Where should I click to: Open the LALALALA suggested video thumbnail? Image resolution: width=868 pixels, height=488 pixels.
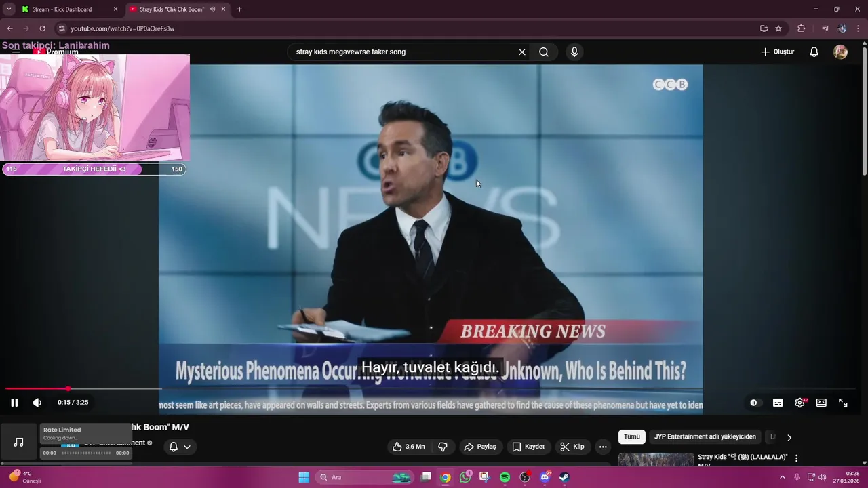[656, 460]
